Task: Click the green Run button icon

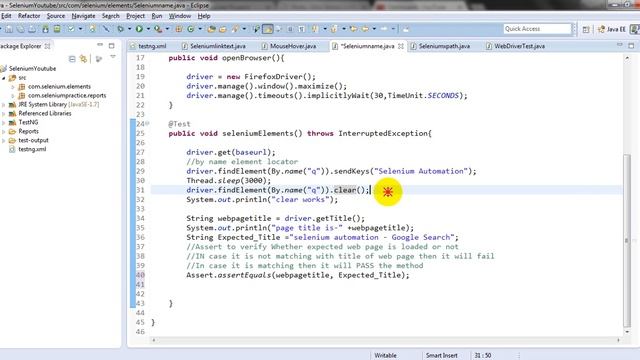Action: tap(139, 29)
